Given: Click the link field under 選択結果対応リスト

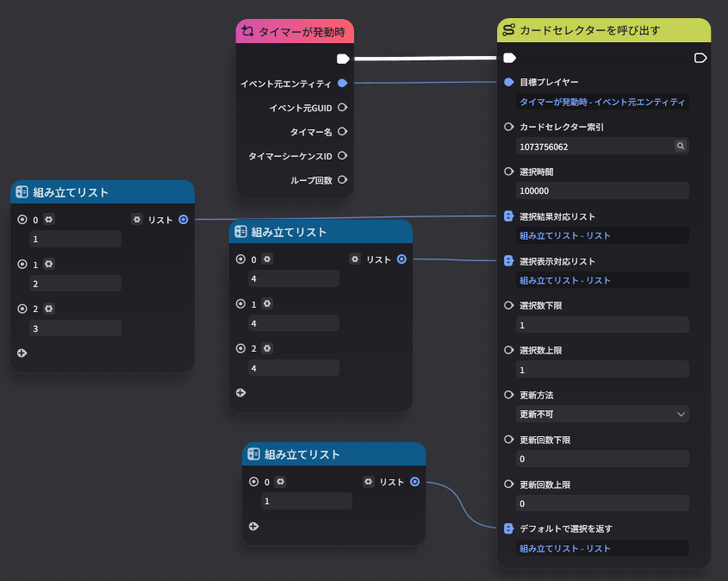Looking at the screenshot, I should tap(602, 235).
